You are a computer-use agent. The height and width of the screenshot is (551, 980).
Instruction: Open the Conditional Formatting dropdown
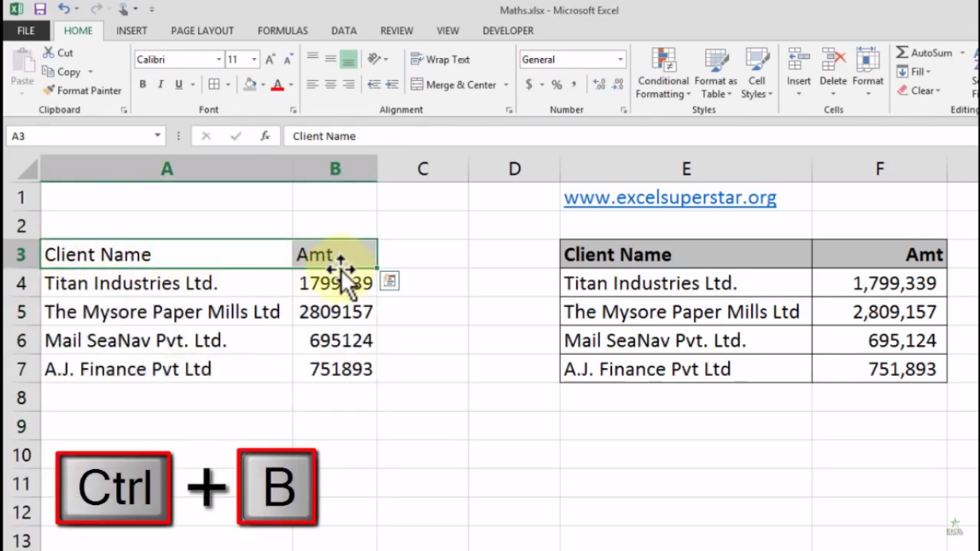pos(663,73)
